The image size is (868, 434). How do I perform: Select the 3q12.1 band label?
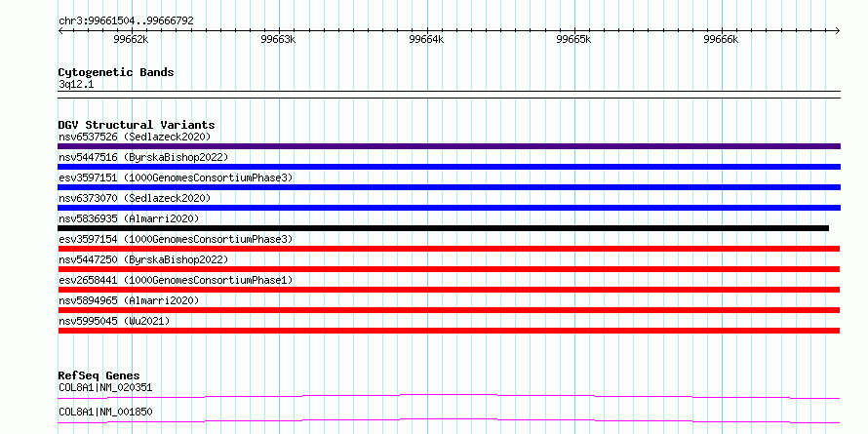76,85
